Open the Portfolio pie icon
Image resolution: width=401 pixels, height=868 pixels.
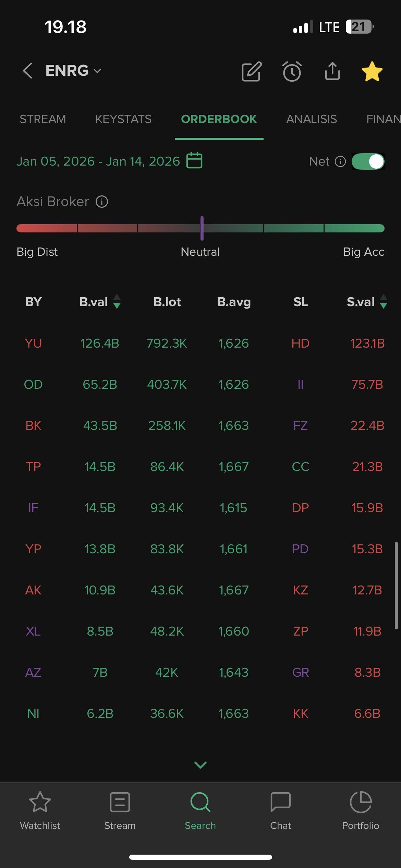[361, 802]
